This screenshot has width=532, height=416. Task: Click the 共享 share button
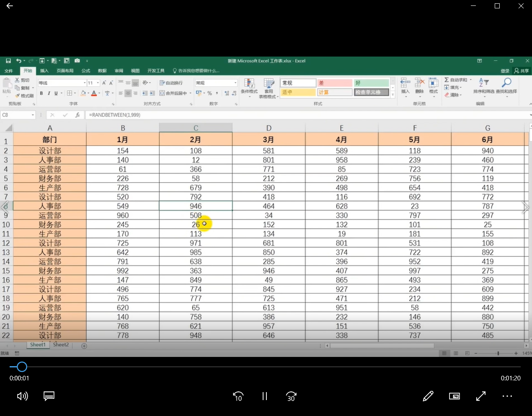tap(522, 71)
